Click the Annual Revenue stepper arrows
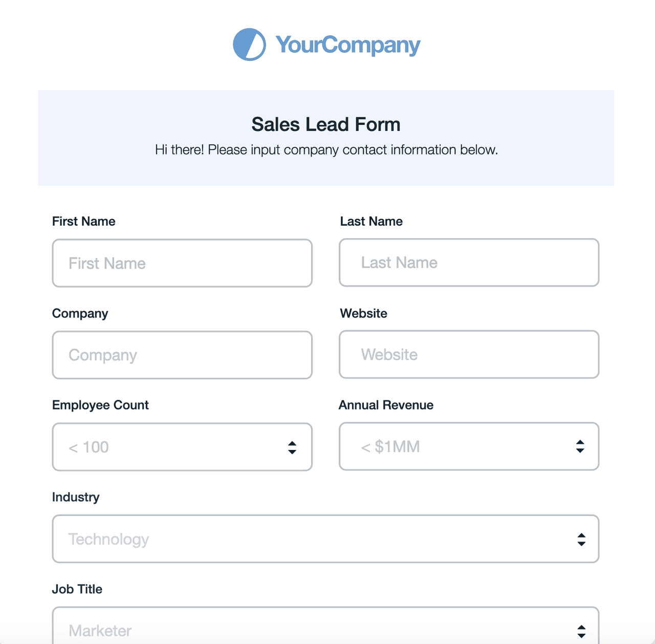 point(580,446)
